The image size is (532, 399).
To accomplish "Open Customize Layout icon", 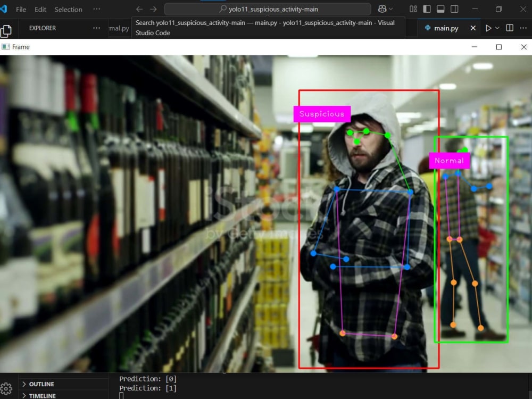I will coord(413,9).
